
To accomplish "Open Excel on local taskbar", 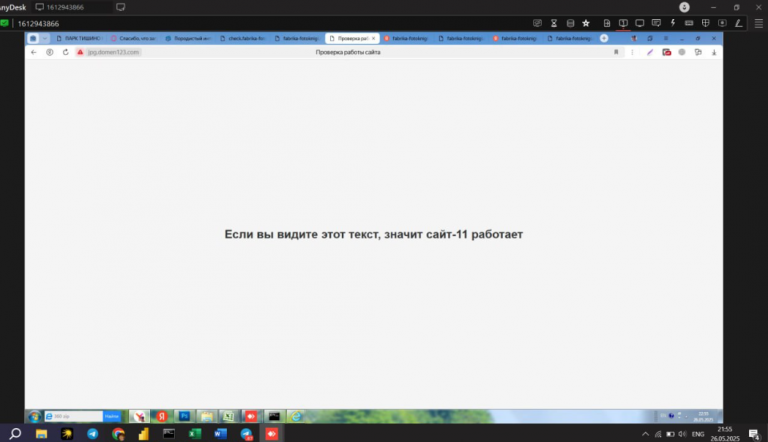I will click(x=195, y=434).
